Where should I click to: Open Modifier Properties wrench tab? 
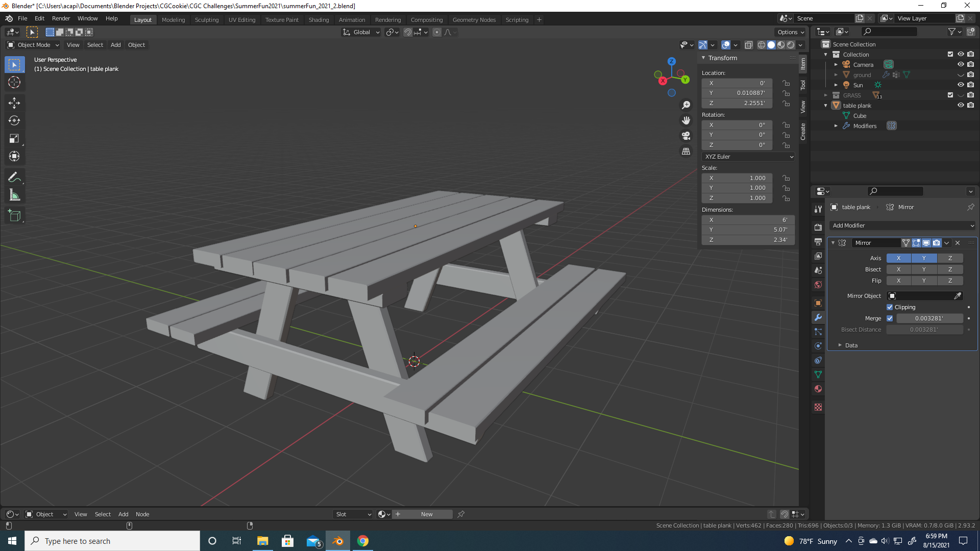point(818,317)
